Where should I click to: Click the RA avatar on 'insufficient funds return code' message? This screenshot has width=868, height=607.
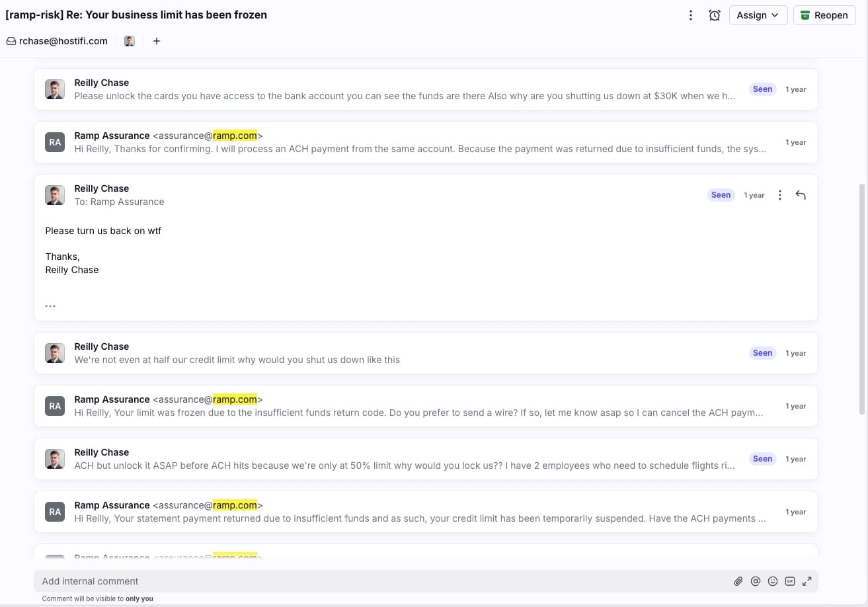pyautogui.click(x=55, y=406)
